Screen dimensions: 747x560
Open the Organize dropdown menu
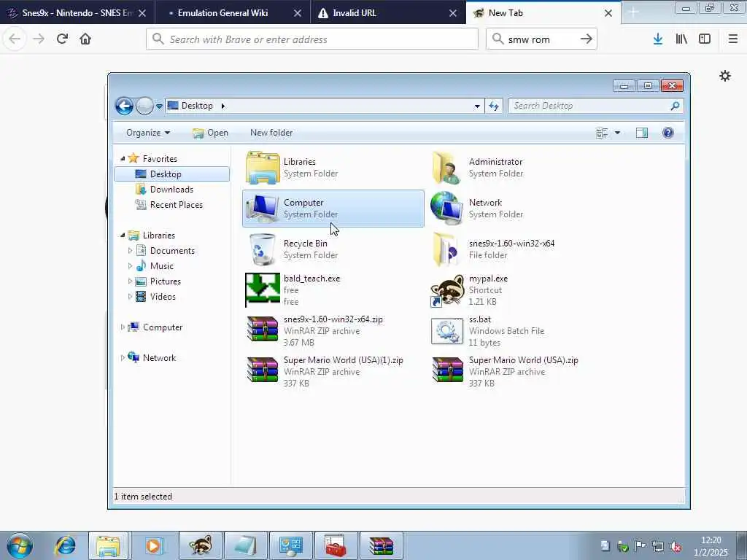click(x=147, y=133)
